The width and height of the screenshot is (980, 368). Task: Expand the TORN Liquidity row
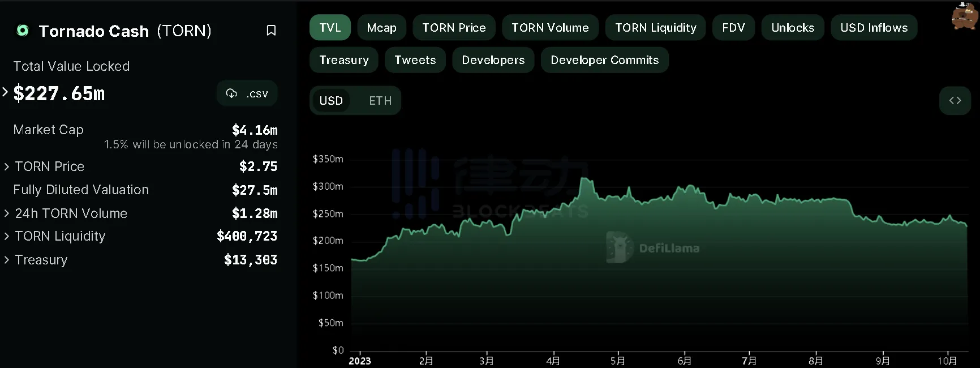[7, 236]
